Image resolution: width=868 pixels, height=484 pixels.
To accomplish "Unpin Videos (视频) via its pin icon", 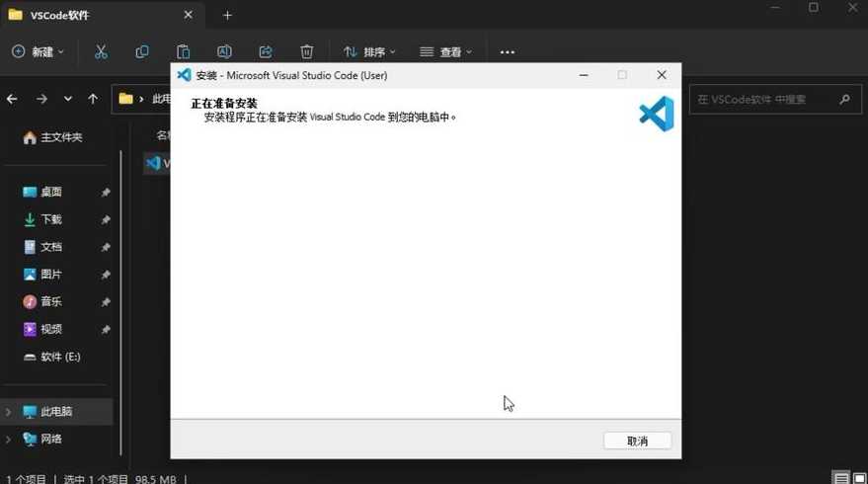I will click(106, 330).
